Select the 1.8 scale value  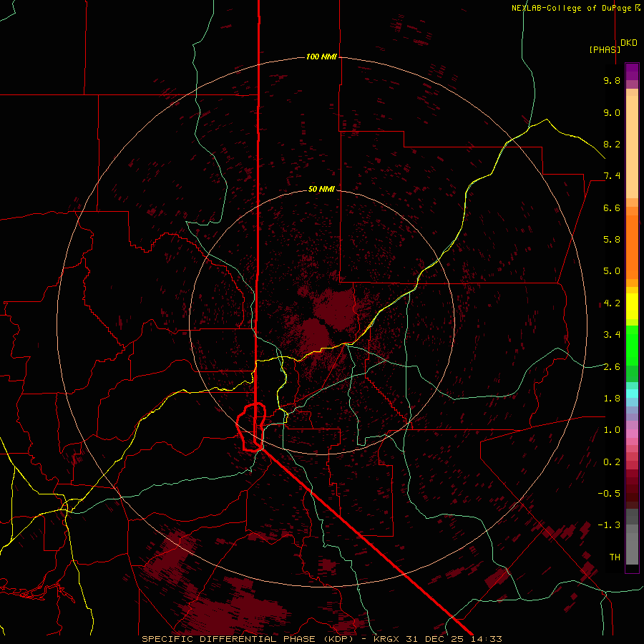(612, 399)
